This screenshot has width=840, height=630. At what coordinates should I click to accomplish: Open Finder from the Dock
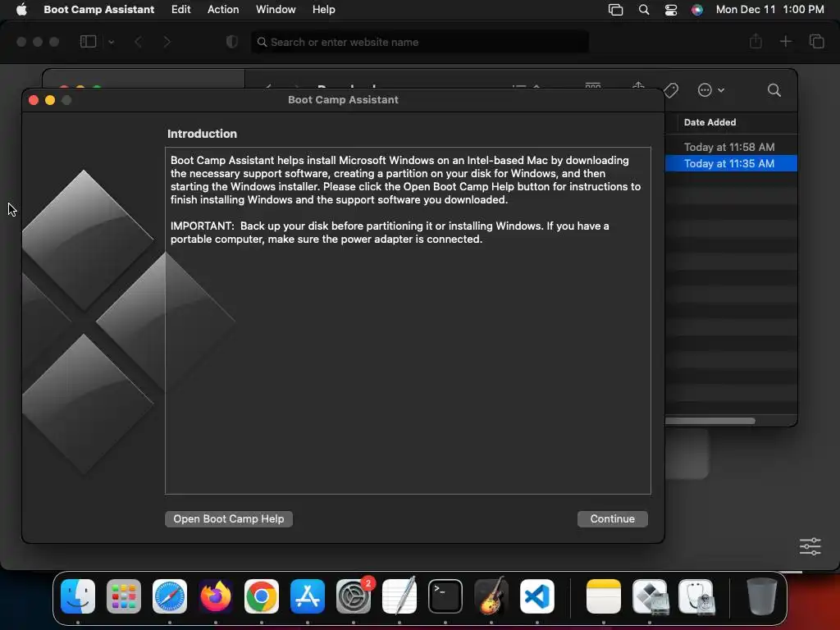78,596
